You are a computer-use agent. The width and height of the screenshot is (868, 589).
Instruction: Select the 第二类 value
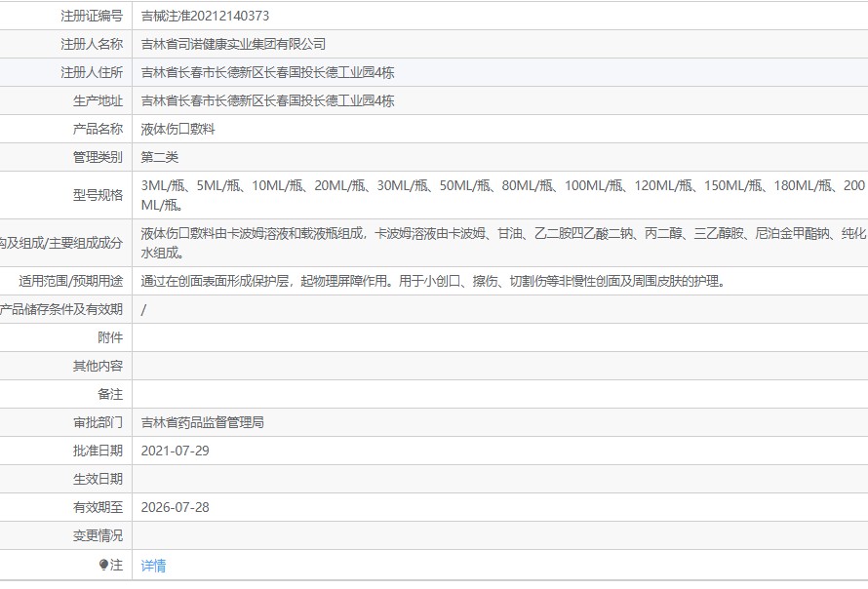pos(159,157)
